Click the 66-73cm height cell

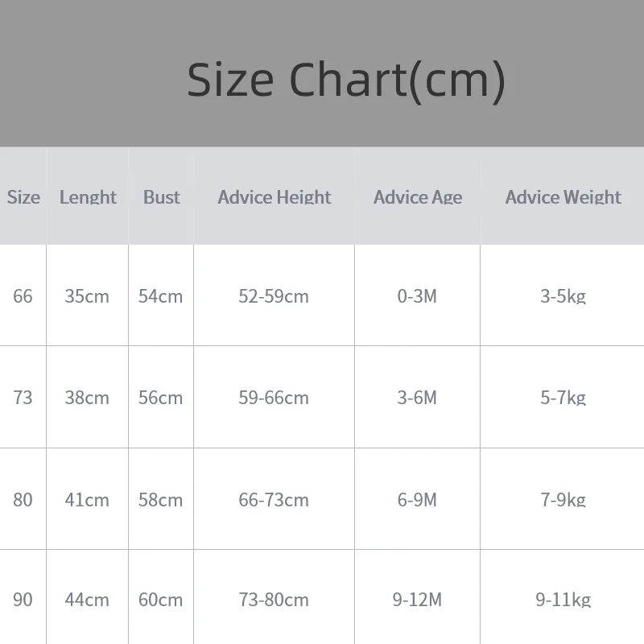point(274,499)
